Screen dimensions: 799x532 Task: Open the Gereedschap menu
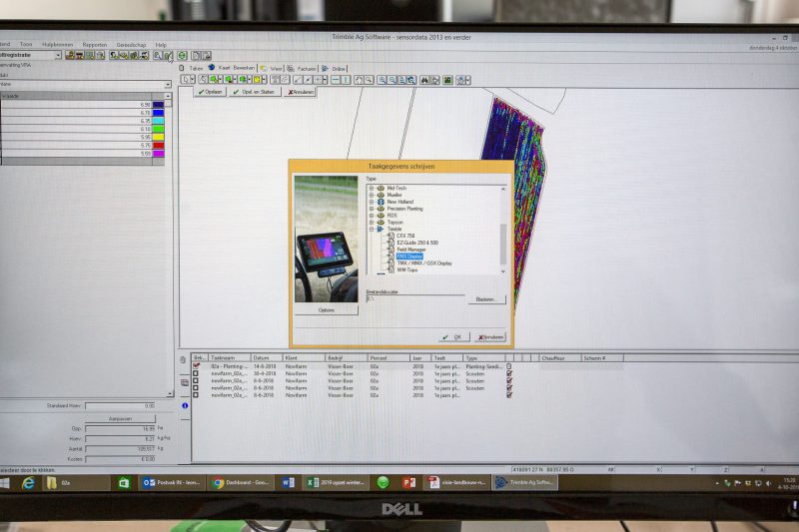point(131,45)
